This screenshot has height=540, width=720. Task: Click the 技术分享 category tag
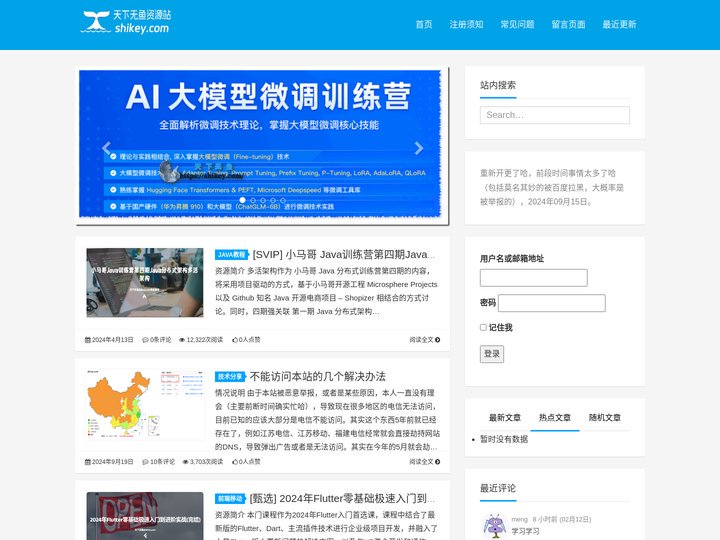point(230,377)
